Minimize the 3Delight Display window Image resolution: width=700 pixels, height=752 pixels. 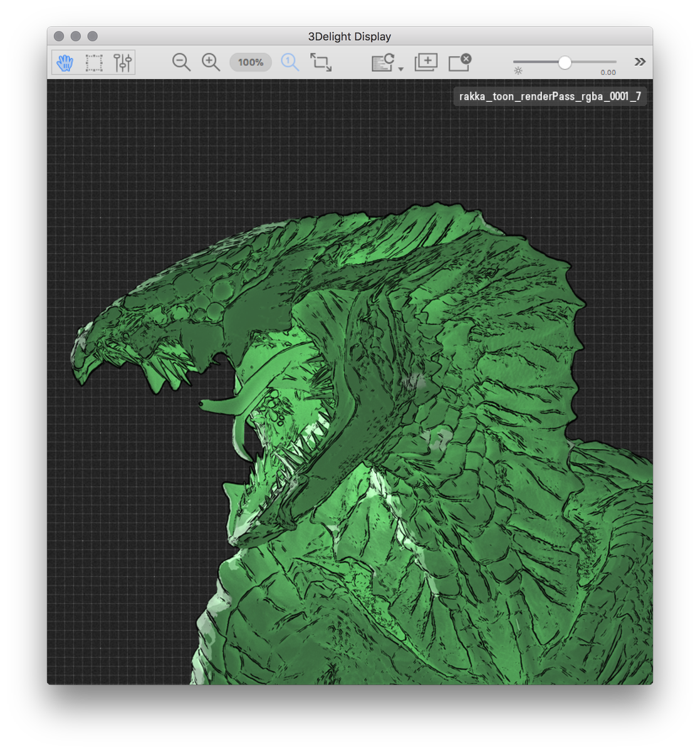pos(76,36)
